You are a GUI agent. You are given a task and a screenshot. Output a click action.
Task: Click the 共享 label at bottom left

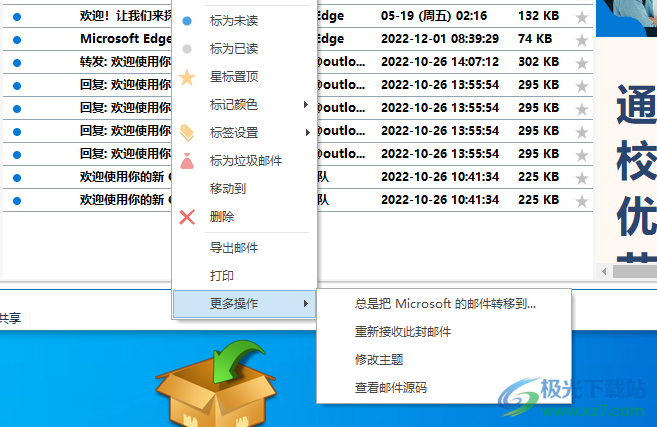tap(10, 318)
